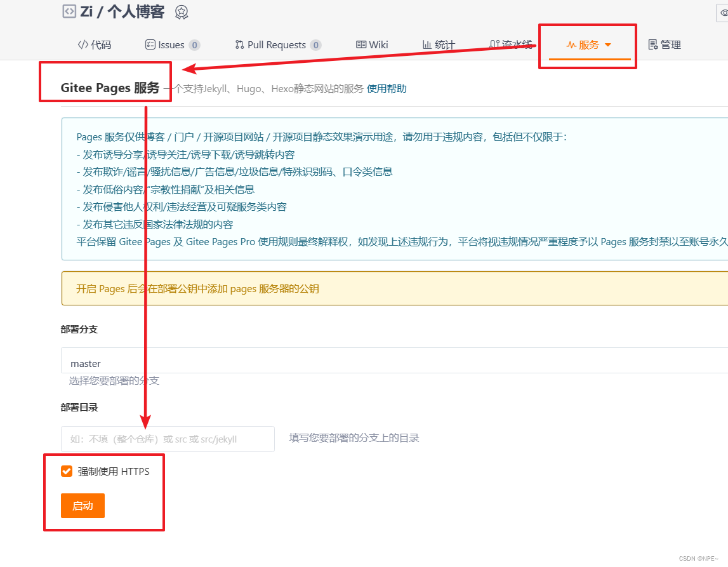Click the Pull Requests count badge 0
The width and height of the screenshot is (728, 567).
click(315, 45)
